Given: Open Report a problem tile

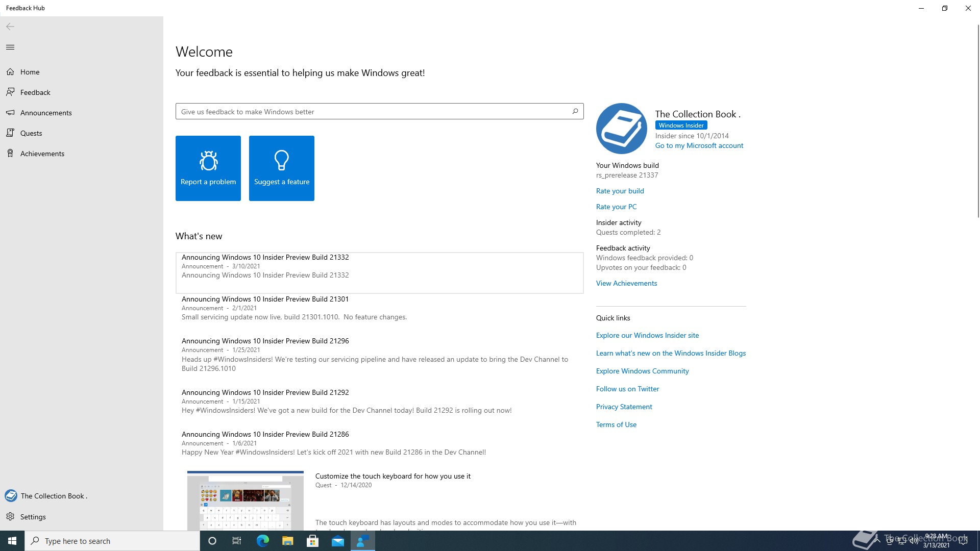Looking at the screenshot, I should click(208, 168).
